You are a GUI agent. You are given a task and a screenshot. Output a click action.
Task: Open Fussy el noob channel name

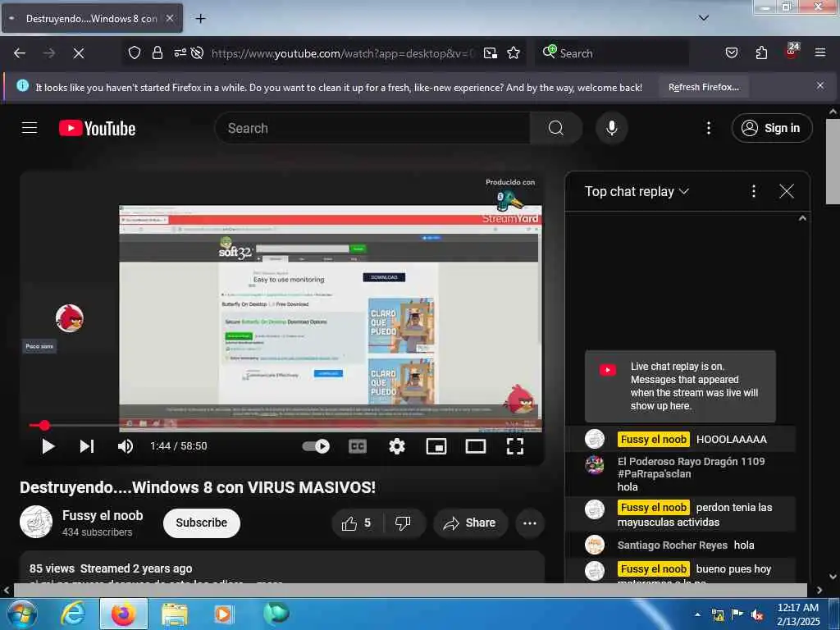tap(103, 515)
